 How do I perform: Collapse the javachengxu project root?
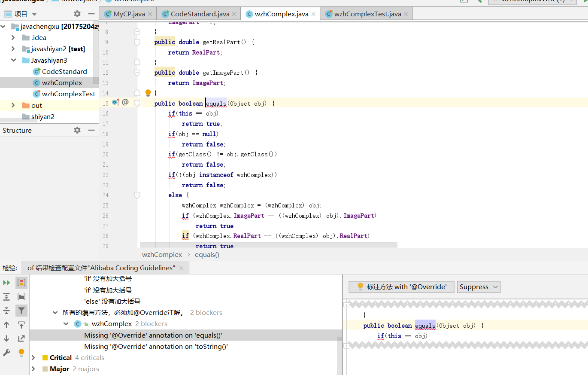pos(3,27)
